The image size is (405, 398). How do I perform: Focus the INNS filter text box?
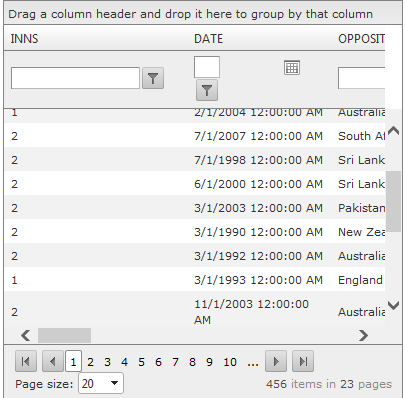point(75,78)
